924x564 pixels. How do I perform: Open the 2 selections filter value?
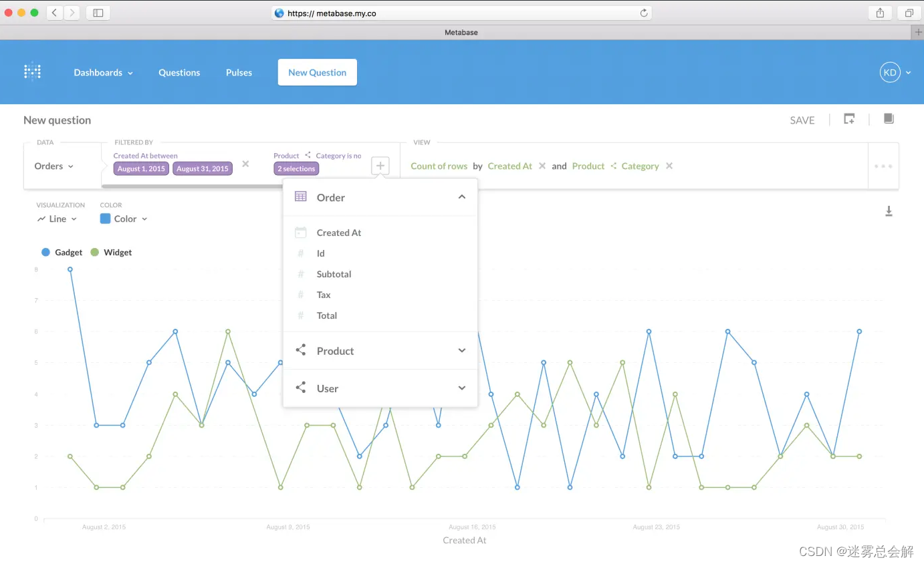296,168
